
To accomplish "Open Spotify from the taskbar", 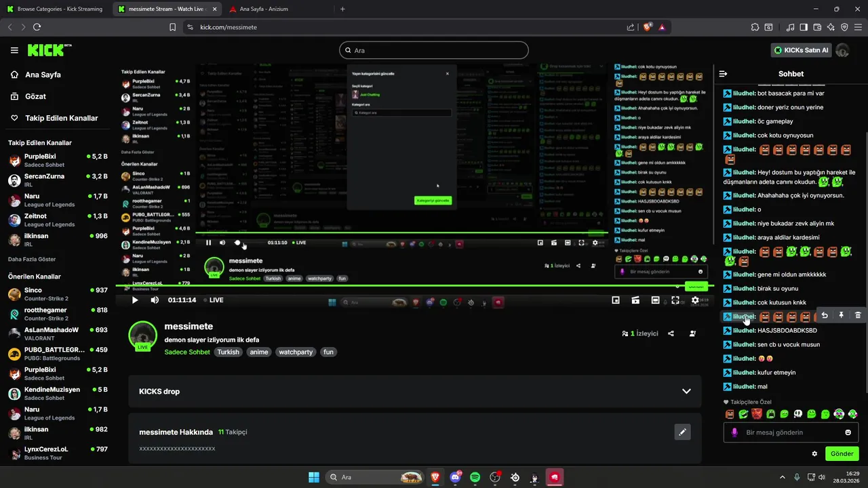I will coord(475,477).
